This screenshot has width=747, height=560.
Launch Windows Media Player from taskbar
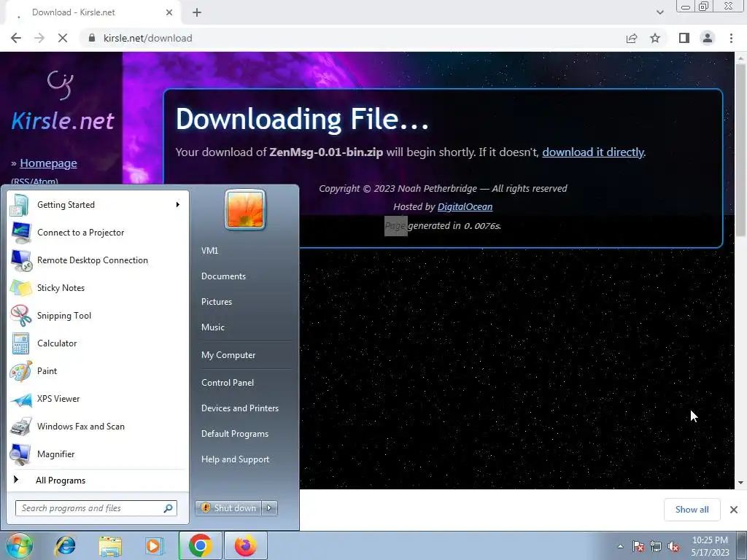pyautogui.click(x=155, y=545)
